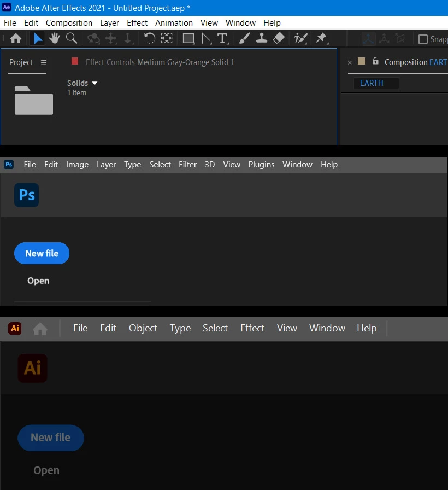Click Photoshop Open button
The width and height of the screenshot is (448, 490).
[x=38, y=281]
